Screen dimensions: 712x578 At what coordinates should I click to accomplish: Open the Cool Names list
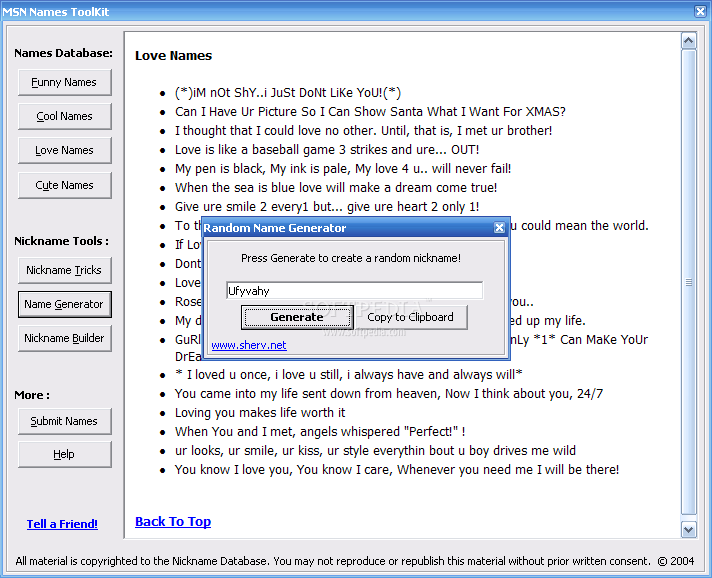coord(64,116)
